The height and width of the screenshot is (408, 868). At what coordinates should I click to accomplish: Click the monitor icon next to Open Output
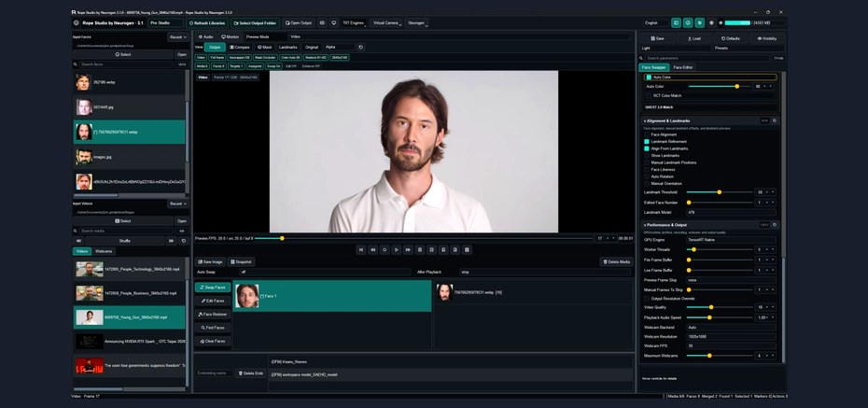pos(334,23)
